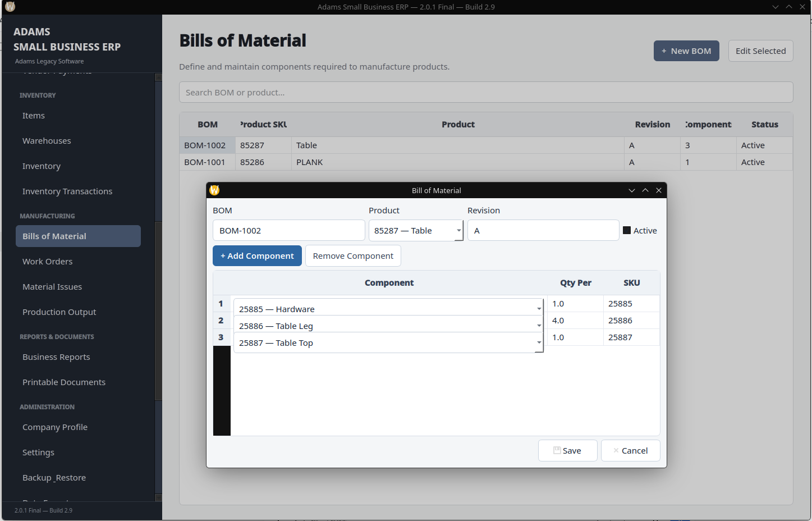The height and width of the screenshot is (521, 812).
Task: Click the SKU cell 25887
Action: pyautogui.click(x=631, y=337)
